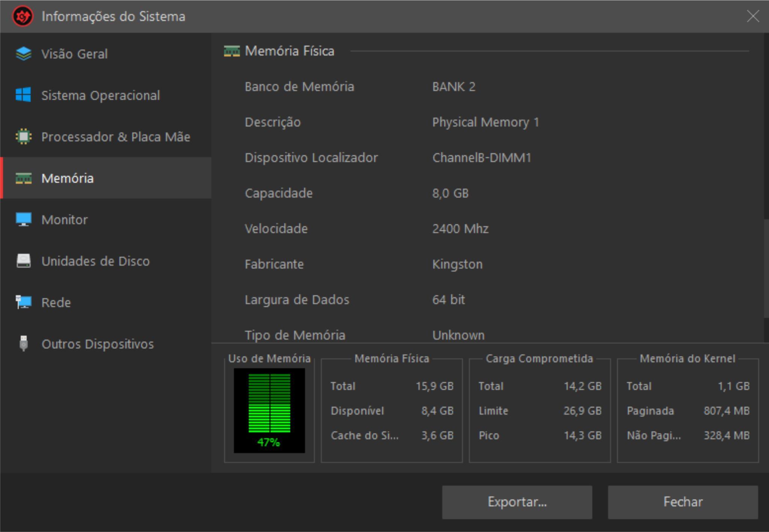The height and width of the screenshot is (532, 769).
Task: Click the 3,6 GB cache value
Action: 437,436
